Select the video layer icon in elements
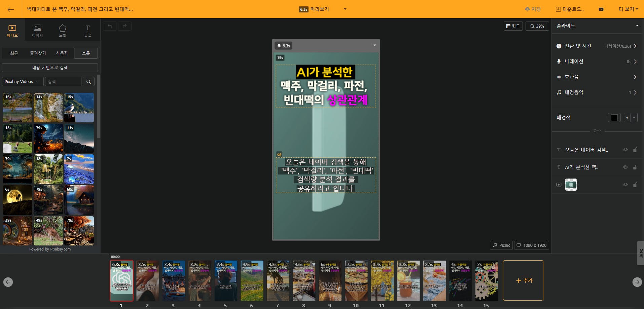This screenshot has width=644, height=309. click(x=559, y=185)
